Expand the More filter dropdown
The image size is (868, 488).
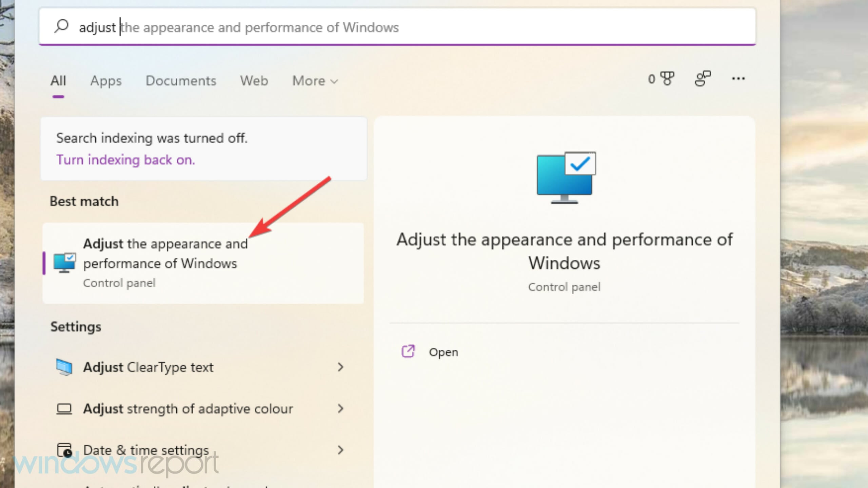pyautogui.click(x=315, y=81)
